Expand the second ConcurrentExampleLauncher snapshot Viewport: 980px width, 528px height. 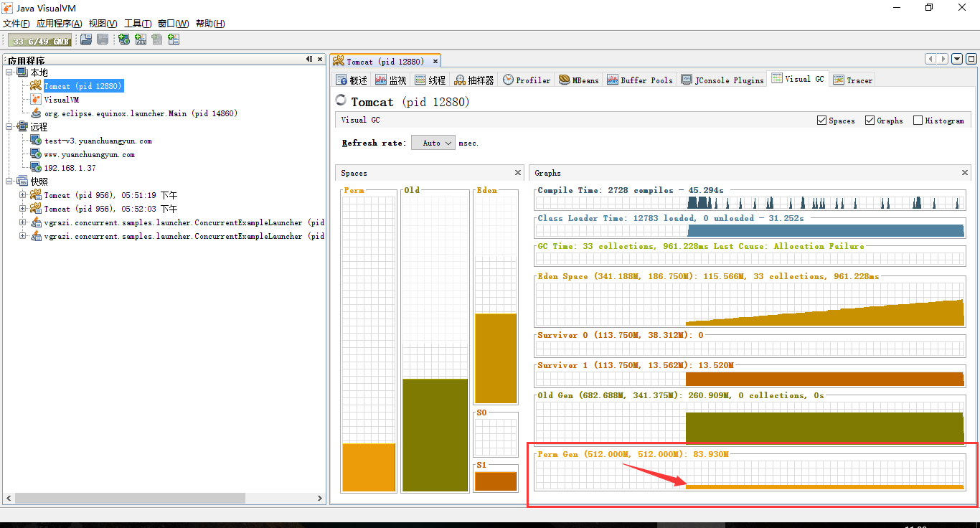click(23, 236)
